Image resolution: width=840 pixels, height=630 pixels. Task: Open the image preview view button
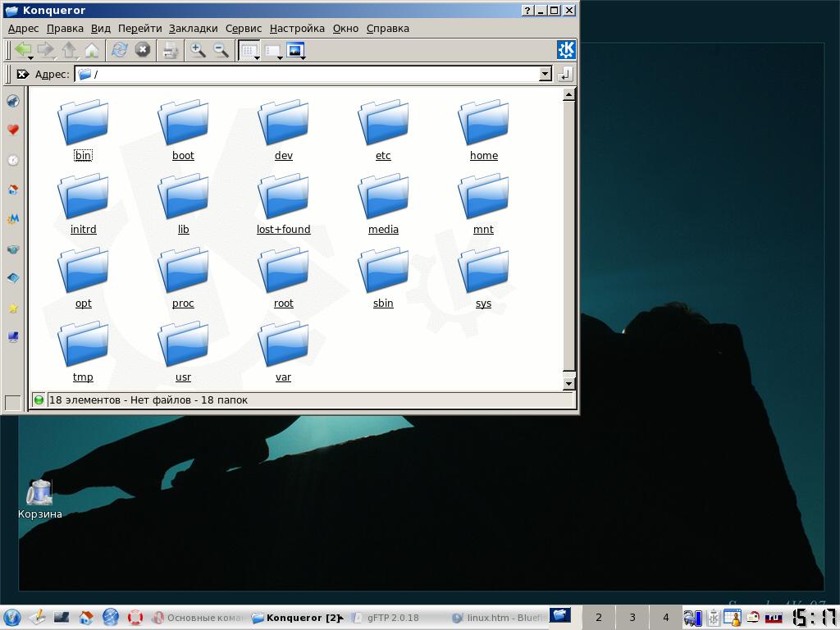point(295,50)
